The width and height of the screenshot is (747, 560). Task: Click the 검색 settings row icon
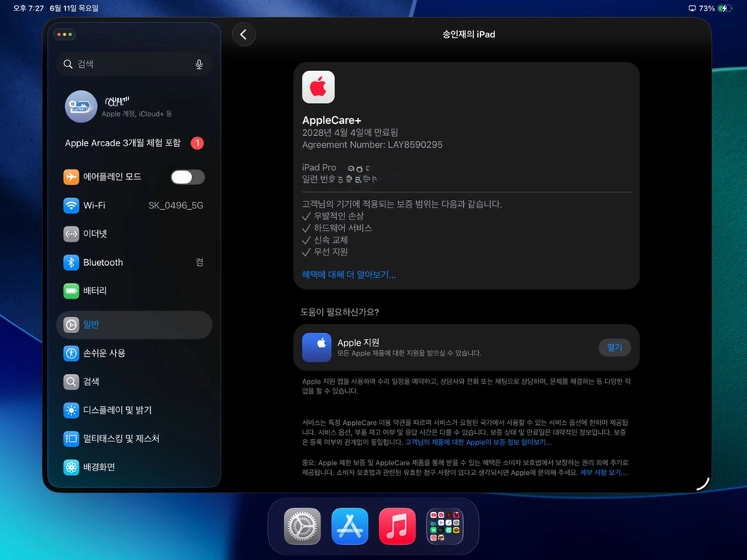tap(71, 382)
